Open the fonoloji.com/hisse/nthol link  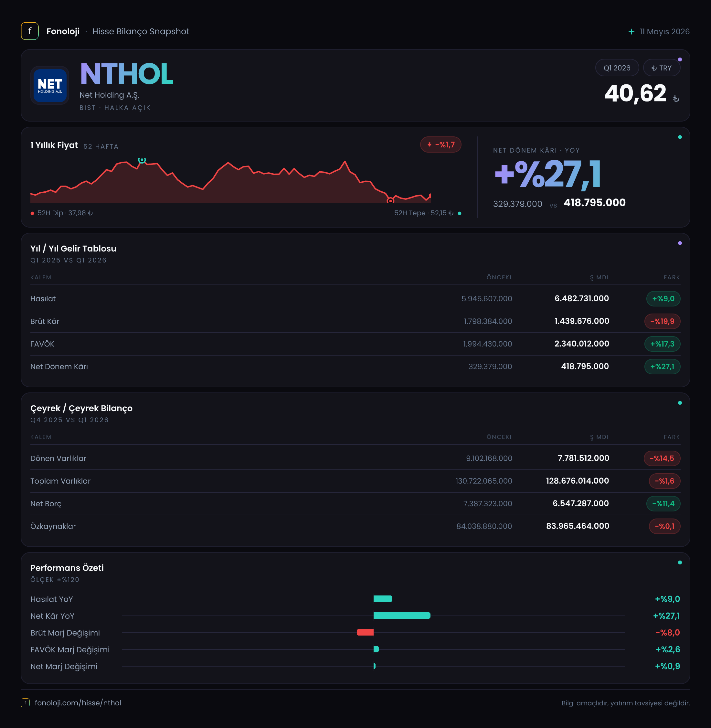(78, 702)
